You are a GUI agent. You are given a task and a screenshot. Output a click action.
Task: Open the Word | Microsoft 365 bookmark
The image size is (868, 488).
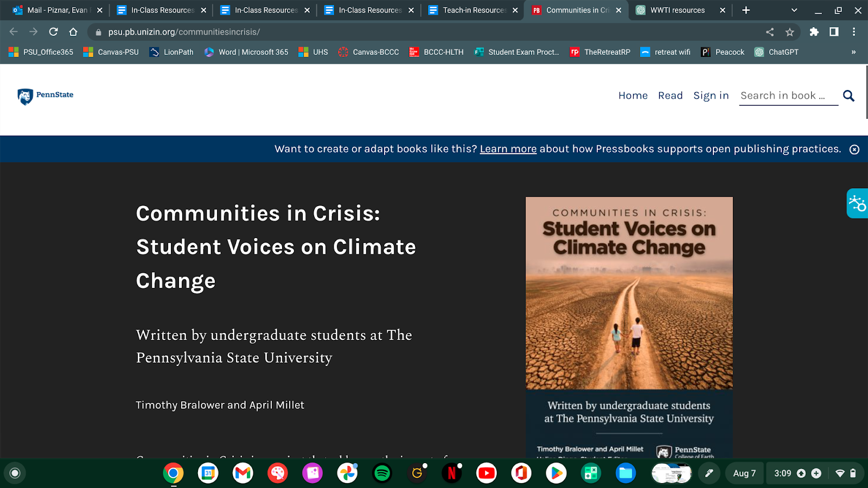[246, 52]
